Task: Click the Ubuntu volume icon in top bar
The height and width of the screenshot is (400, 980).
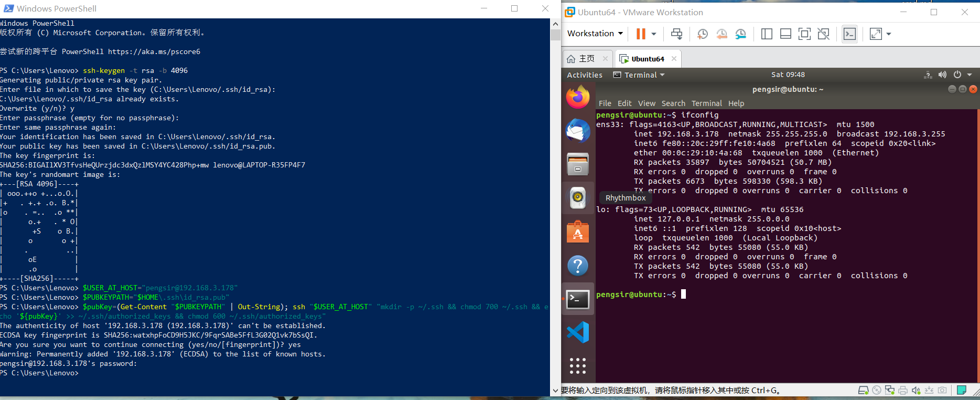Action: 943,75
